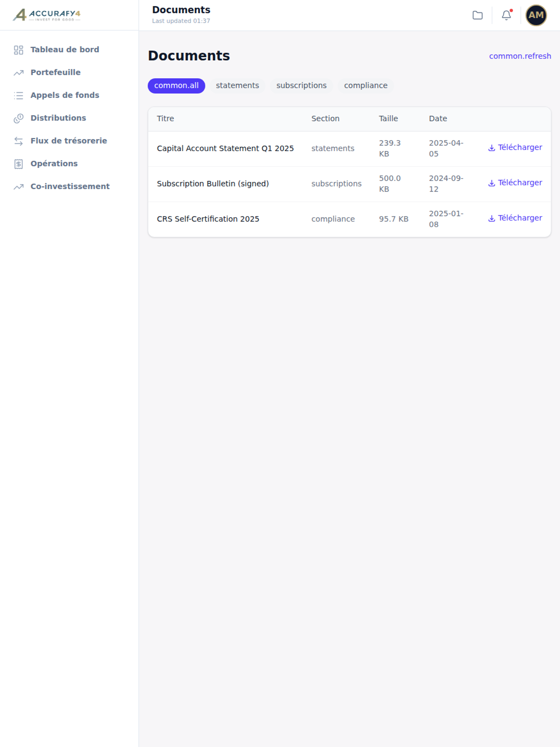Click the common.refresh link

pos(520,56)
